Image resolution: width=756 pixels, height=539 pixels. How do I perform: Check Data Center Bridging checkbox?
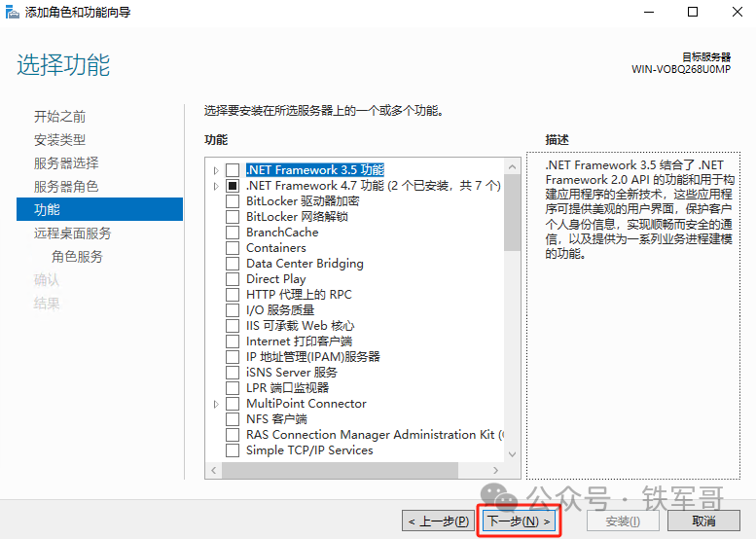[233, 264]
